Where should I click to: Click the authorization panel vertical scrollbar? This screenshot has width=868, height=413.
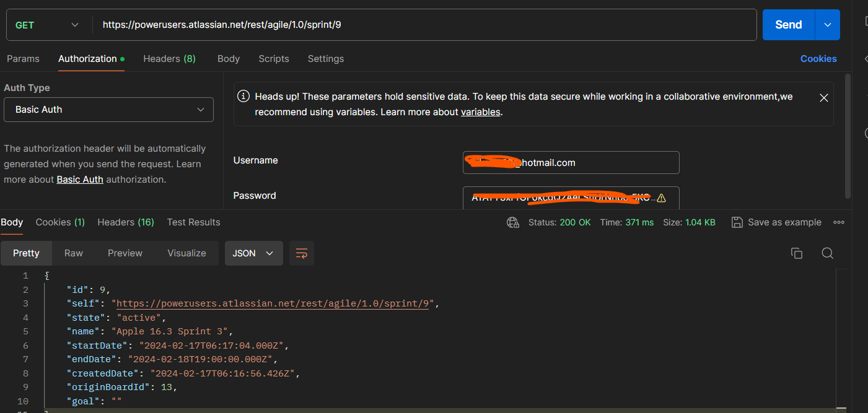click(848, 136)
